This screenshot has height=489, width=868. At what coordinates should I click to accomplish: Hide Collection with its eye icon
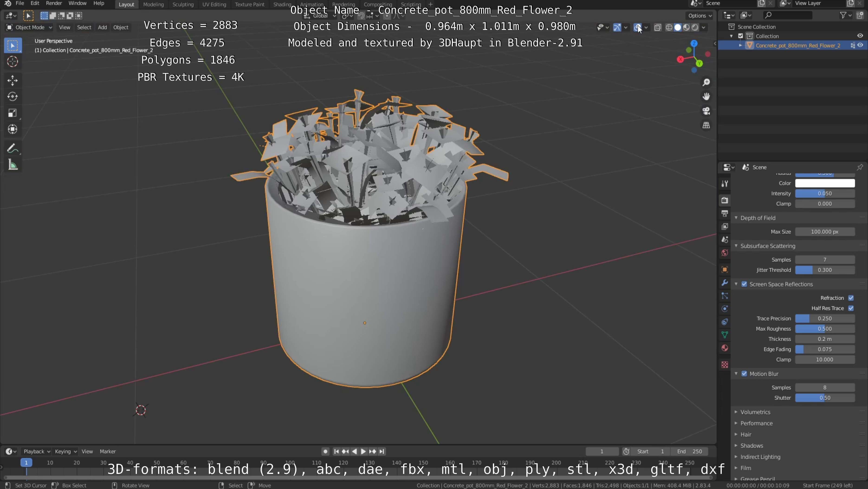pyautogui.click(x=860, y=36)
